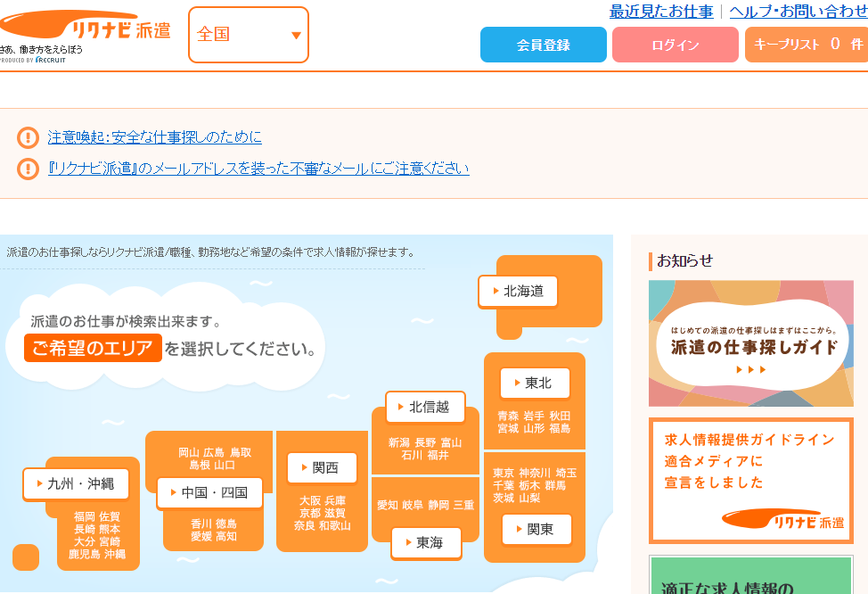Select 関西 region on the map

322,467
